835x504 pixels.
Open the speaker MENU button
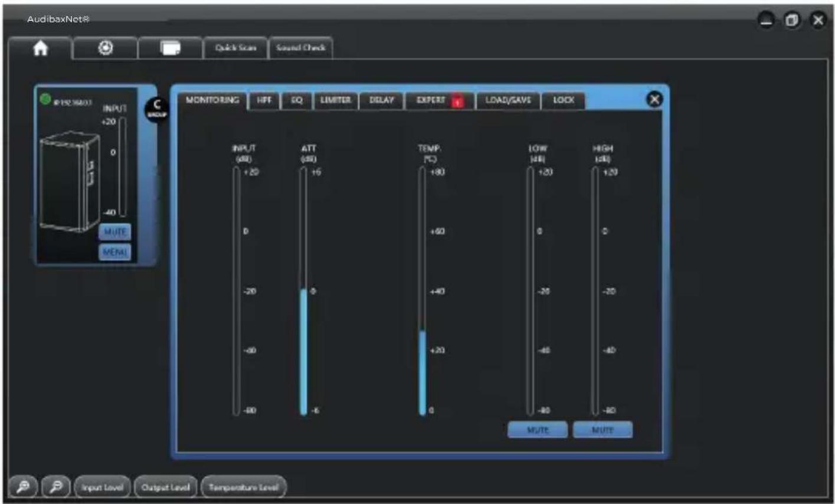point(115,253)
